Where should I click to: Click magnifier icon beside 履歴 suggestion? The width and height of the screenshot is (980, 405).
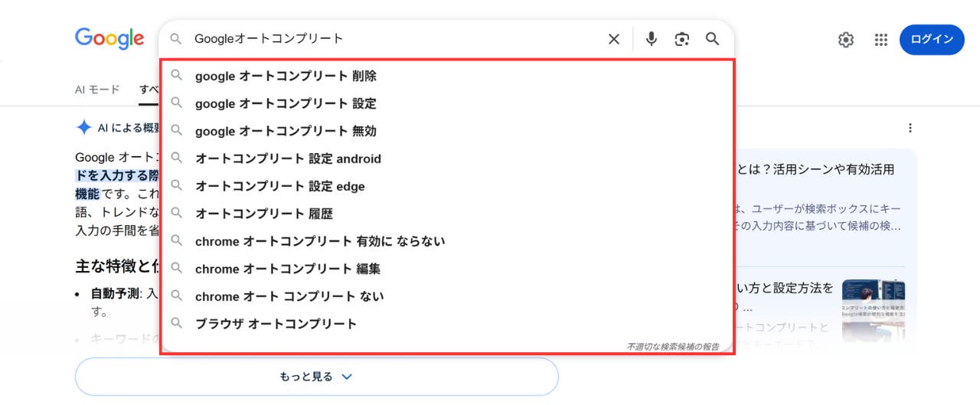(x=177, y=213)
